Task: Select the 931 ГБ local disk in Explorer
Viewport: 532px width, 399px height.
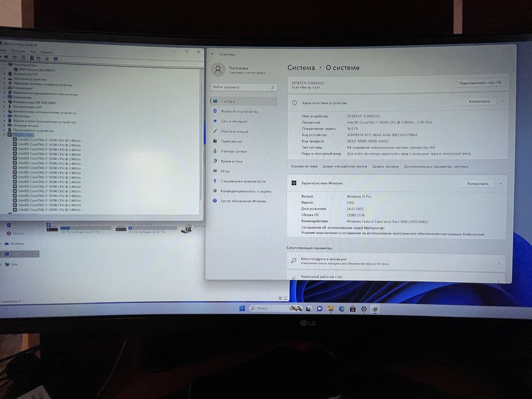Action: [x=146, y=228]
